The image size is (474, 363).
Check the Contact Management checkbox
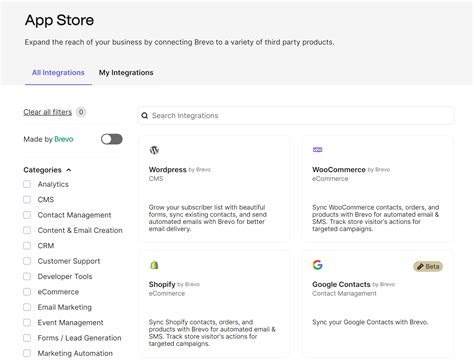click(27, 215)
